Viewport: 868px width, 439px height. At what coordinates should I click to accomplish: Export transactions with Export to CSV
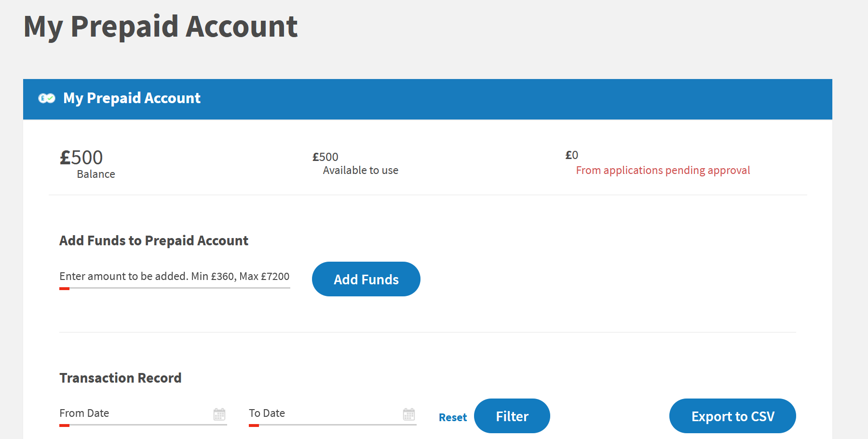tap(732, 416)
